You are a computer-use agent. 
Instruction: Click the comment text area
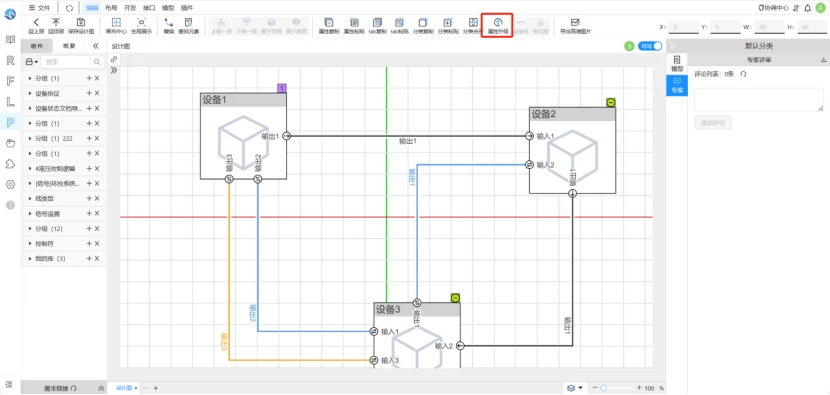click(759, 100)
